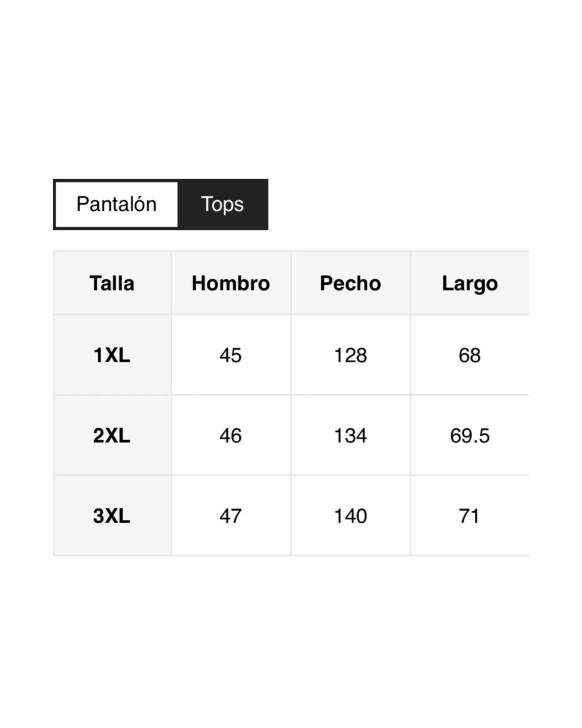The width and height of the screenshot is (582, 728).
Task: Click the Largo column header
Action: tap(469, 283)
